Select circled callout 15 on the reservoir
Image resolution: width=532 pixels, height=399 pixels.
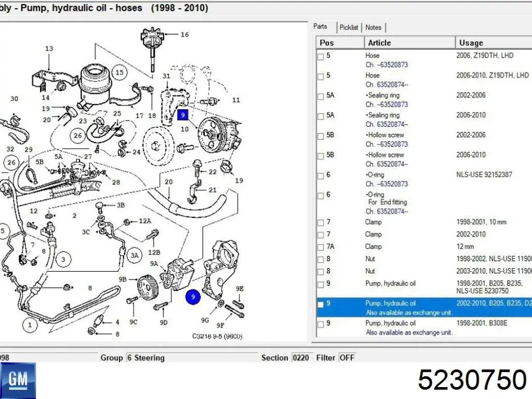click(119, 72)
